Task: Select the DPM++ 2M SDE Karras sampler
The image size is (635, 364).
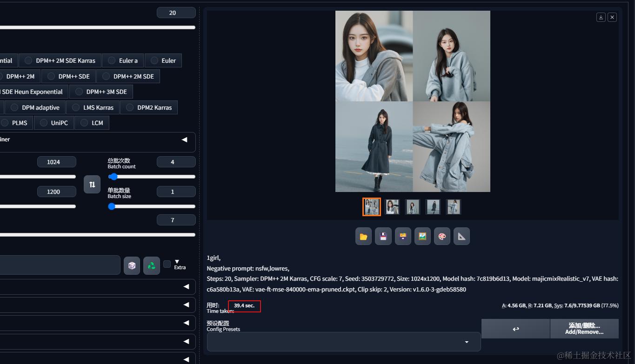Action: (x=60, y=60)
